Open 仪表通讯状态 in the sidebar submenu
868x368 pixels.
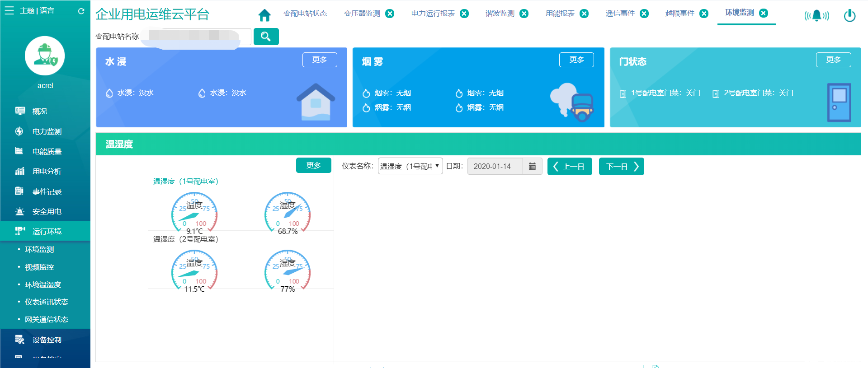(47, 302)
